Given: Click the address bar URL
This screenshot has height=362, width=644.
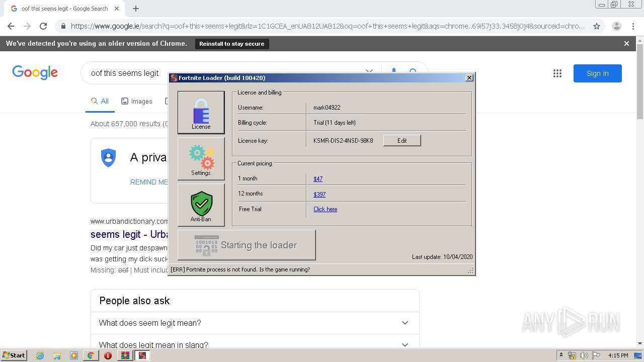Looking at the screenshot, I should 328,26.
